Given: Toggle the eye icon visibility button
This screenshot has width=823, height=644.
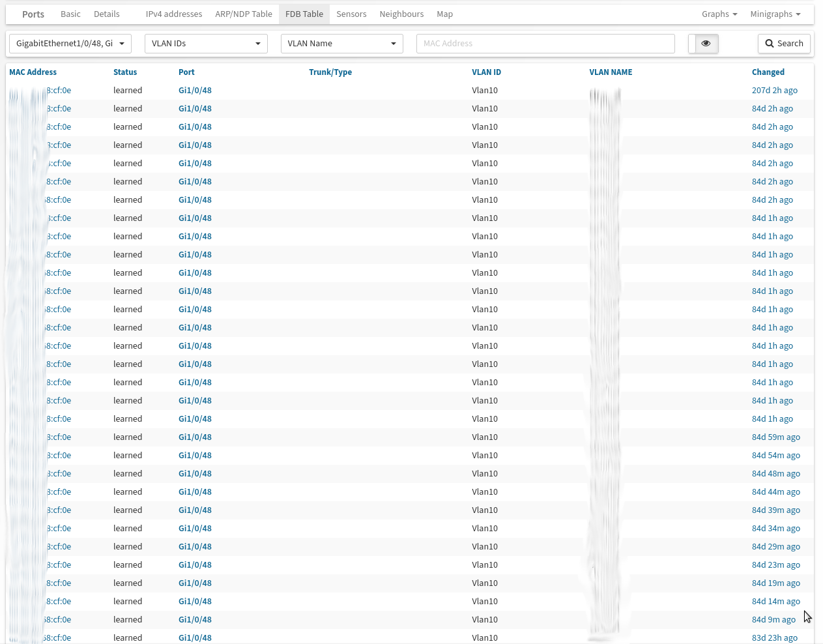Looking at the screenshot, I should click(x=705, y=44).
